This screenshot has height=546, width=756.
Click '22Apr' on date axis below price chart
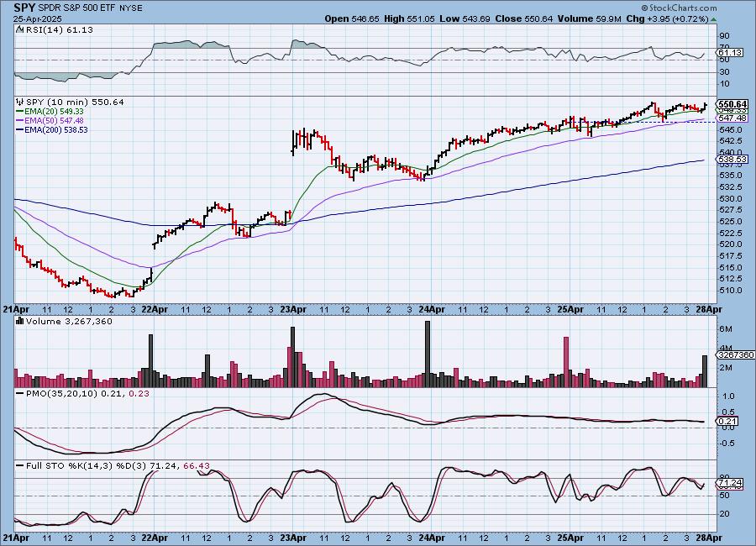(x=155, y=309)
